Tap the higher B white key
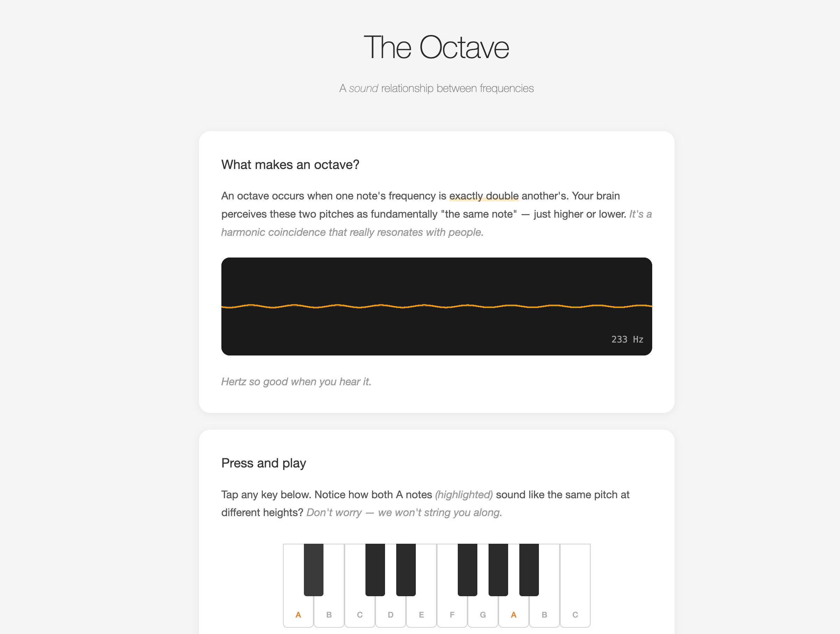The image size is (840, 634). coord(544,612)
